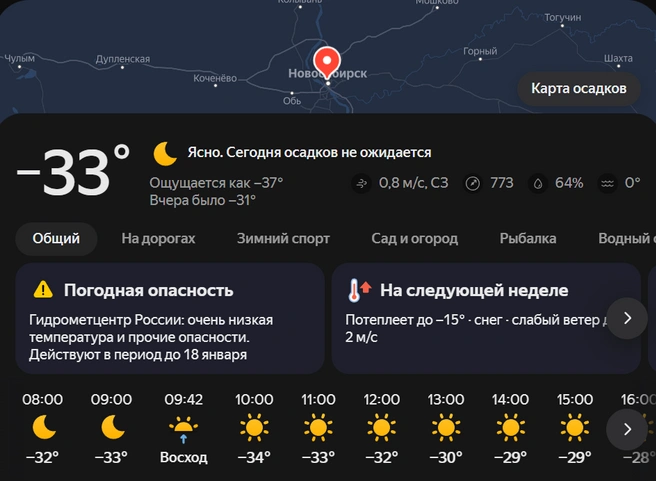656x481 pixels.
Task: Click the water temperature value 0°
Action: coord(633,183)
